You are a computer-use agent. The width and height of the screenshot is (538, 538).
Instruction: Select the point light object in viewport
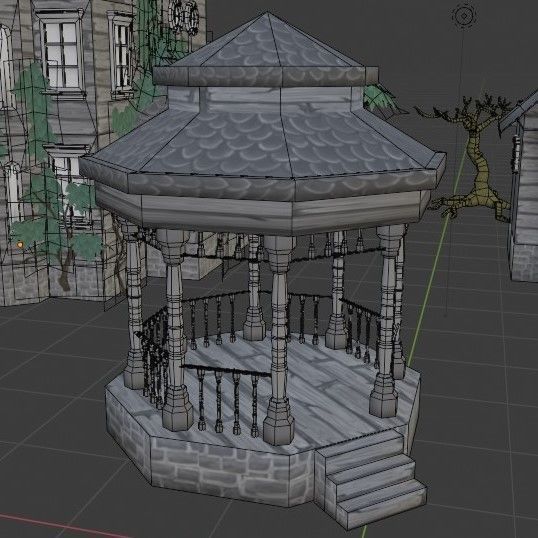point(464,16)
